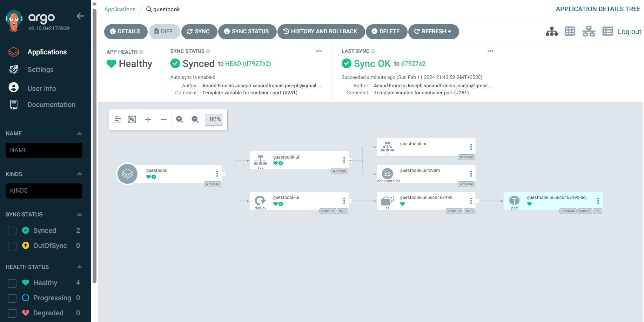Select the guestbook-ui deploy node icon
The image size is (644, 322).
[x=260, y=201]
